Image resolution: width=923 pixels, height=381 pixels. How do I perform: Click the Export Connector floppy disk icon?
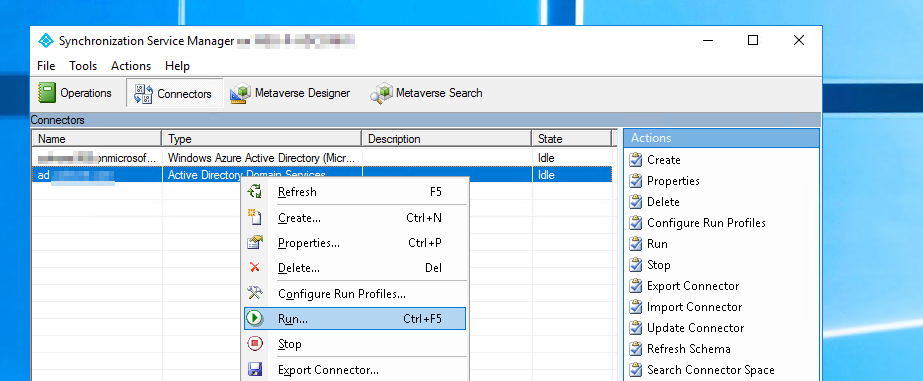coord(254,369)
